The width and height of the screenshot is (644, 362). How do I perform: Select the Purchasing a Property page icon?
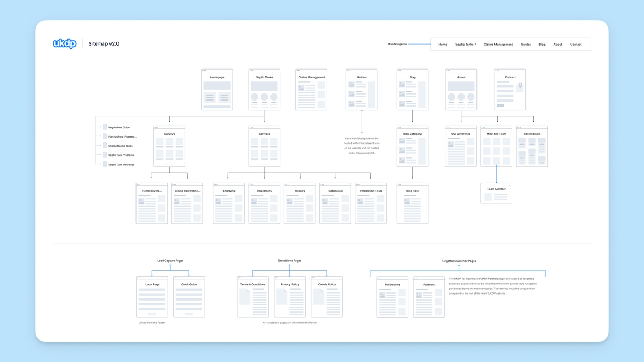(x=105, y=136)
